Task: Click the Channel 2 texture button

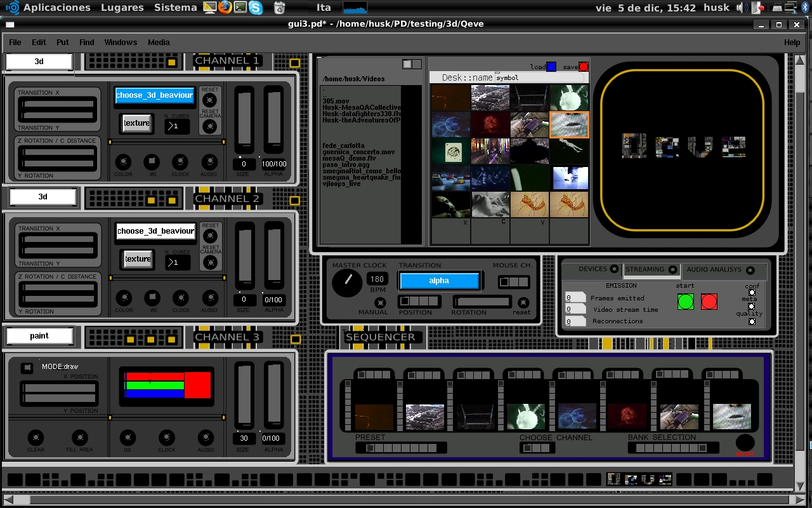Action: point(138,259)
